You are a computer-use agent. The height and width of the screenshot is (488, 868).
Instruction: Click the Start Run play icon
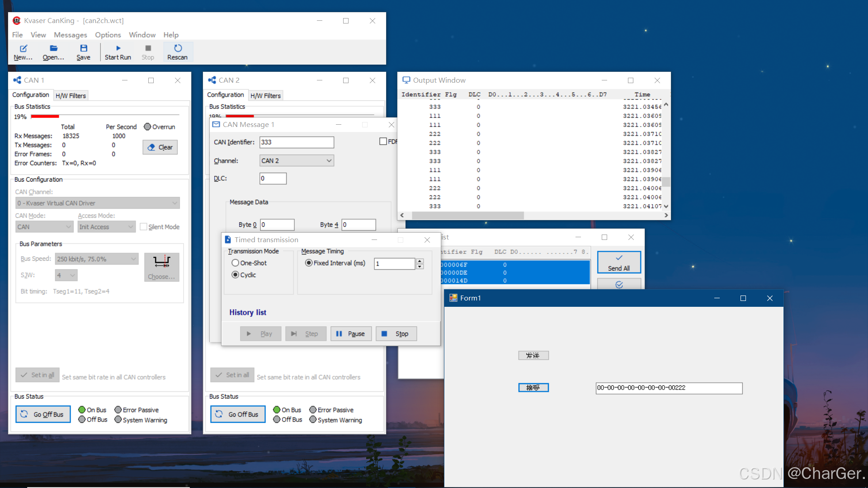(x=118, y=48)
